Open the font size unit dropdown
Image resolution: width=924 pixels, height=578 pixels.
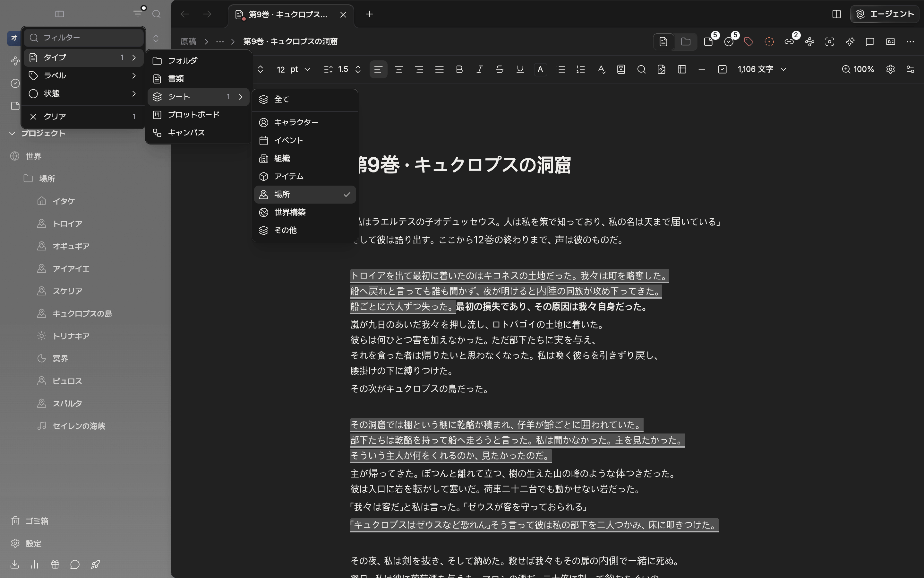point(300,69)
